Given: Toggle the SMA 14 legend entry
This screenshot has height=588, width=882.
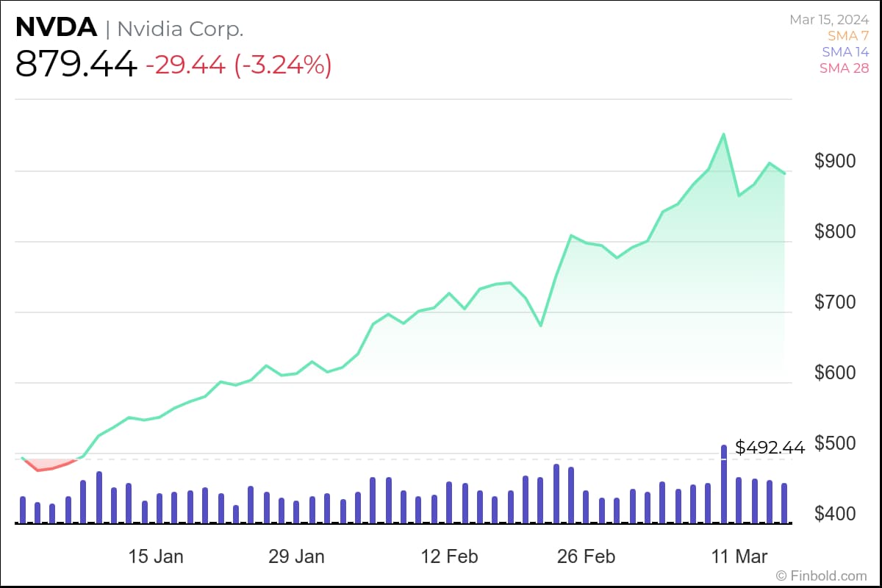Looking at the screenshot, I should [x=845, y=52].
